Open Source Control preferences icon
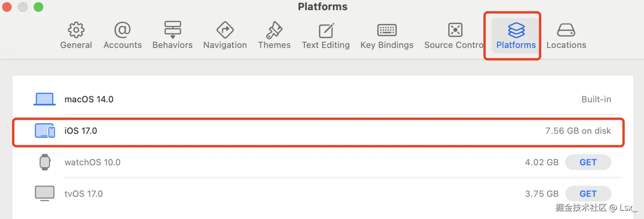Image resolution: width=644 pixels, height=219 pixels. coord(455,30)
